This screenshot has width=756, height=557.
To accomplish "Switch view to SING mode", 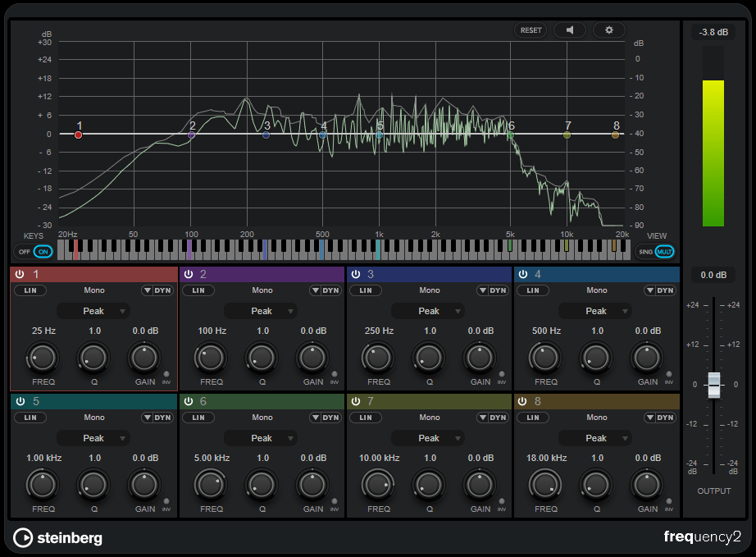I will coord(645,251).
